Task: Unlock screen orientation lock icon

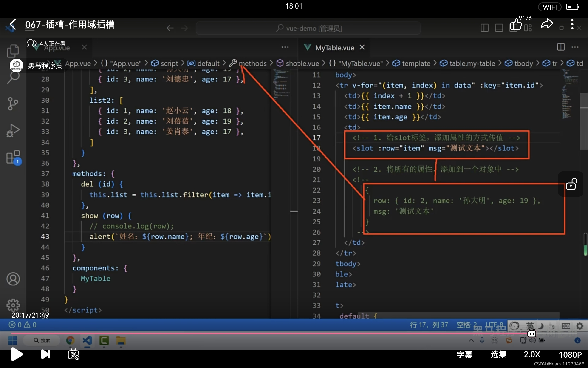Action: click(x=571, y=184)
